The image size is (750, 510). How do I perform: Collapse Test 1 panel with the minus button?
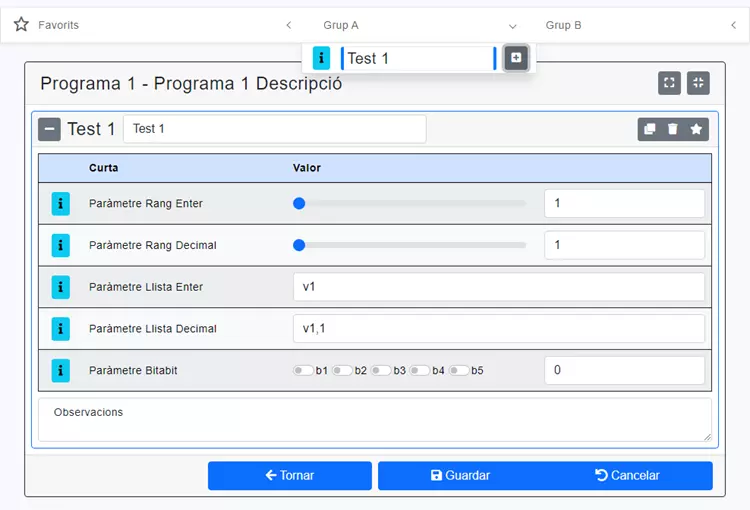[x=50, y=129]
